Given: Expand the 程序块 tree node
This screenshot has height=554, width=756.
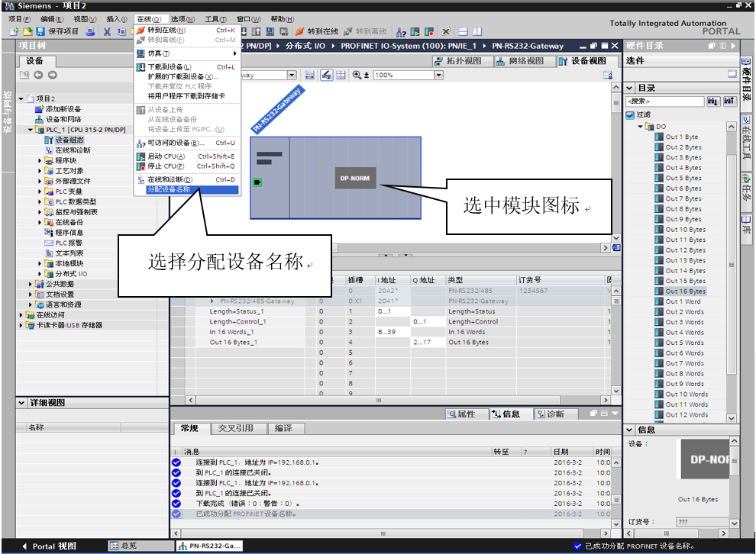Looking at the screenshot, I should pyautogui.click(x=40, y=160).
